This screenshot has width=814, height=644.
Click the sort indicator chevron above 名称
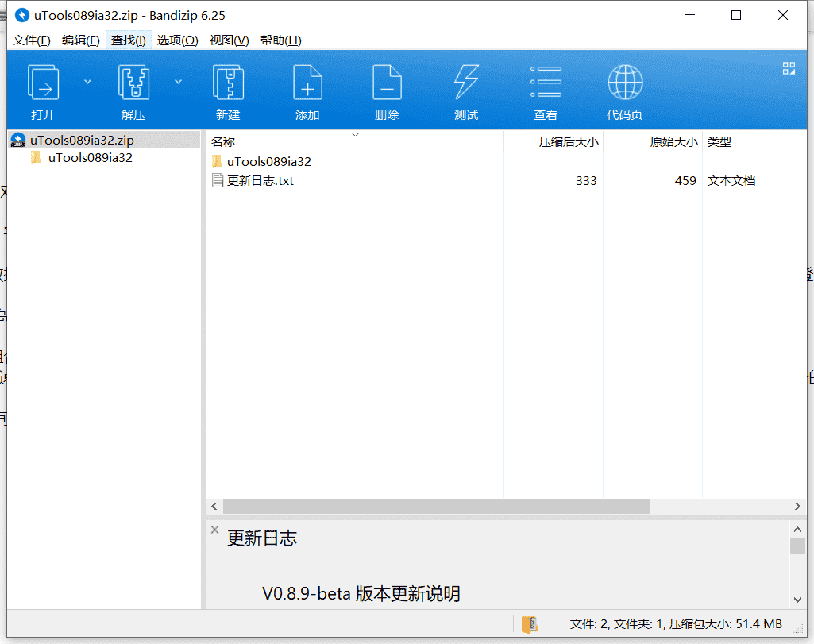pos(356,134)
